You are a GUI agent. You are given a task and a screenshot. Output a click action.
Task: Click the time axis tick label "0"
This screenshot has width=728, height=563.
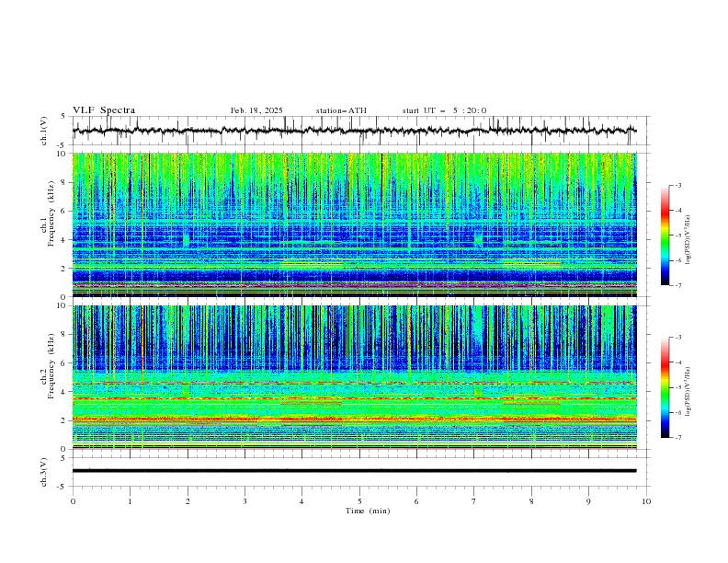[73, 501]
